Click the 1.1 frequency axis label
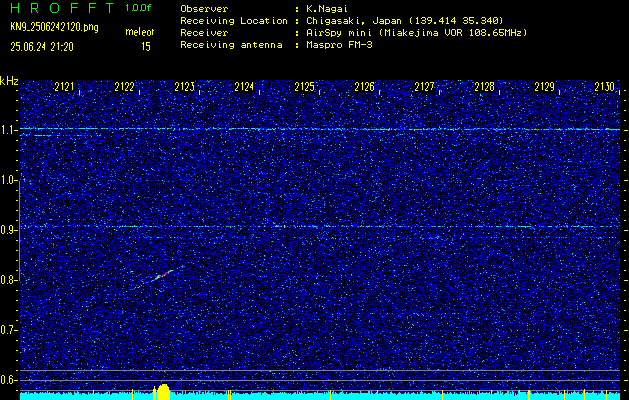This screenshot has height=400, width=629. point(8,130)
